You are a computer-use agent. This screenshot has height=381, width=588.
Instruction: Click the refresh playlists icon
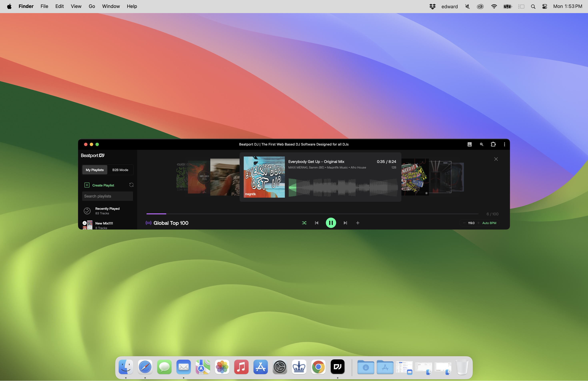coord(131,185)
